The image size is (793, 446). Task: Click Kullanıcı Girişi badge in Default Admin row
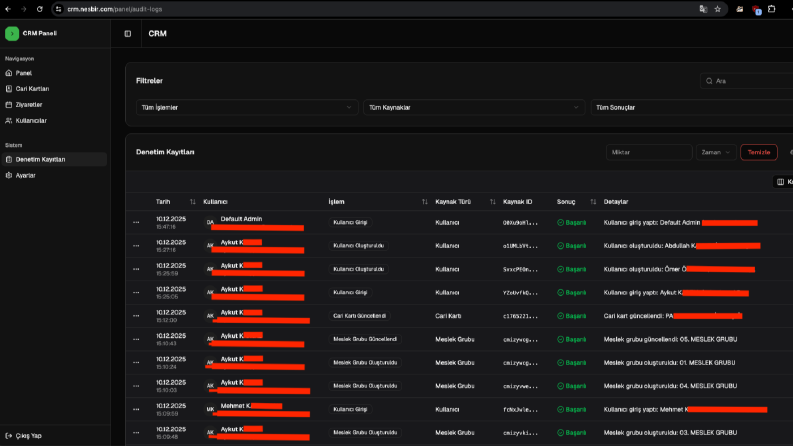click(350, 222)
